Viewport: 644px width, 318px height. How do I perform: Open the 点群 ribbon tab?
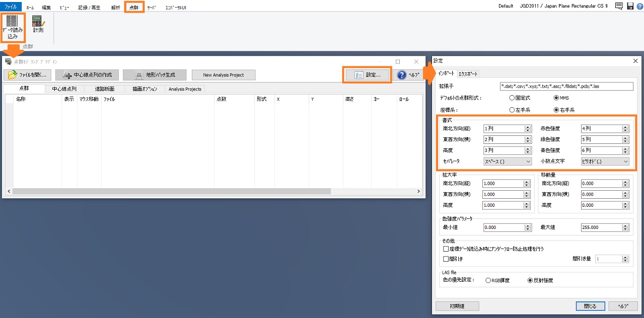click(x=134, y=8)
